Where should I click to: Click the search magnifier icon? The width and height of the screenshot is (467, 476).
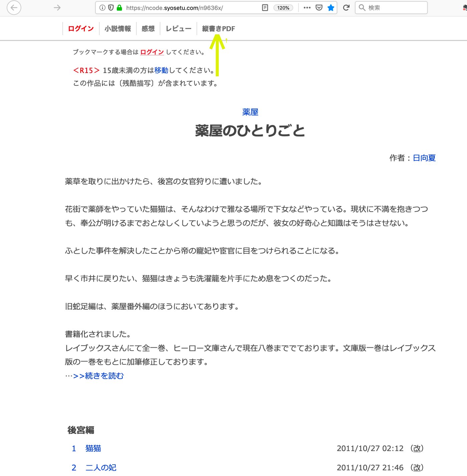point(362,8)
